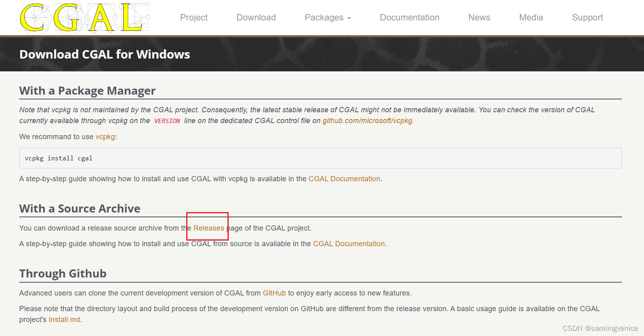644x336 pixels.
Task: Click the 'With a Source Archive' heading
Action: point(80,208)
